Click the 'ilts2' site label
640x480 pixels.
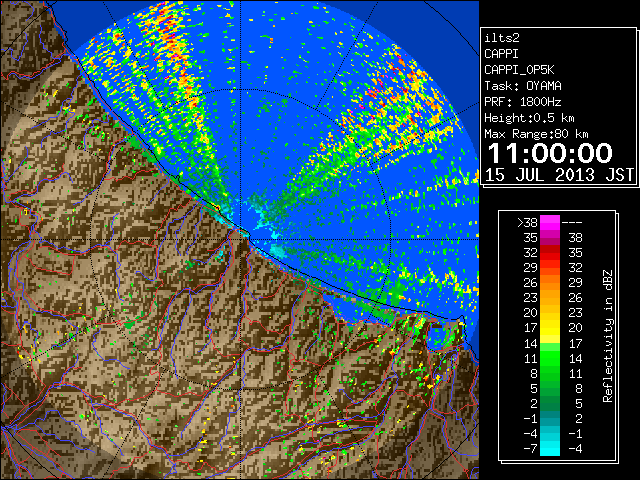pos(502,38)
